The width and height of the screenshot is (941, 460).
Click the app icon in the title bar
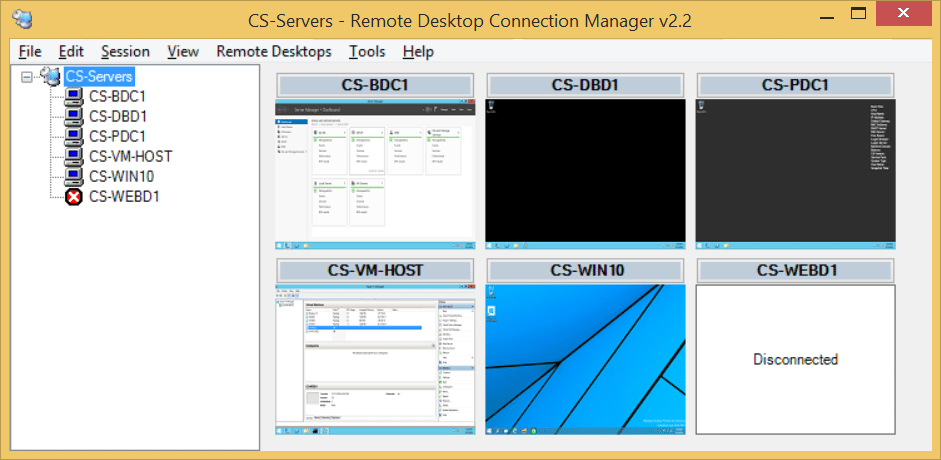click(x=22, y=19)
